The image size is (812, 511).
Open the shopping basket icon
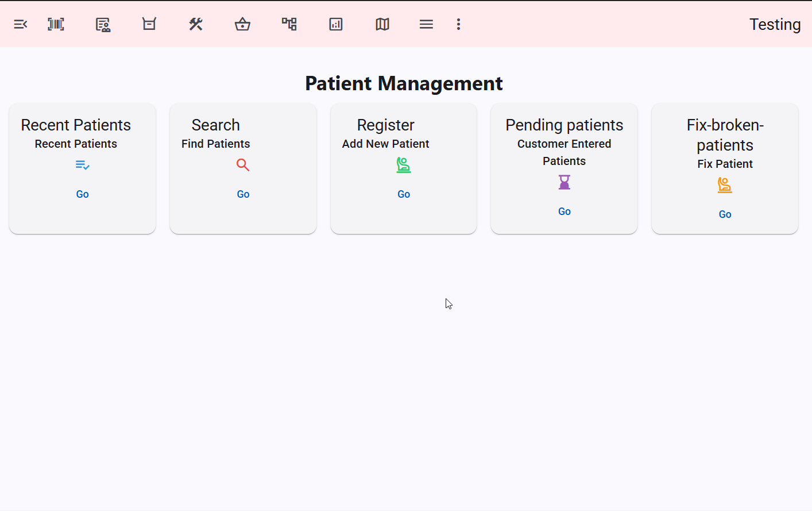[x=242, y=24]
